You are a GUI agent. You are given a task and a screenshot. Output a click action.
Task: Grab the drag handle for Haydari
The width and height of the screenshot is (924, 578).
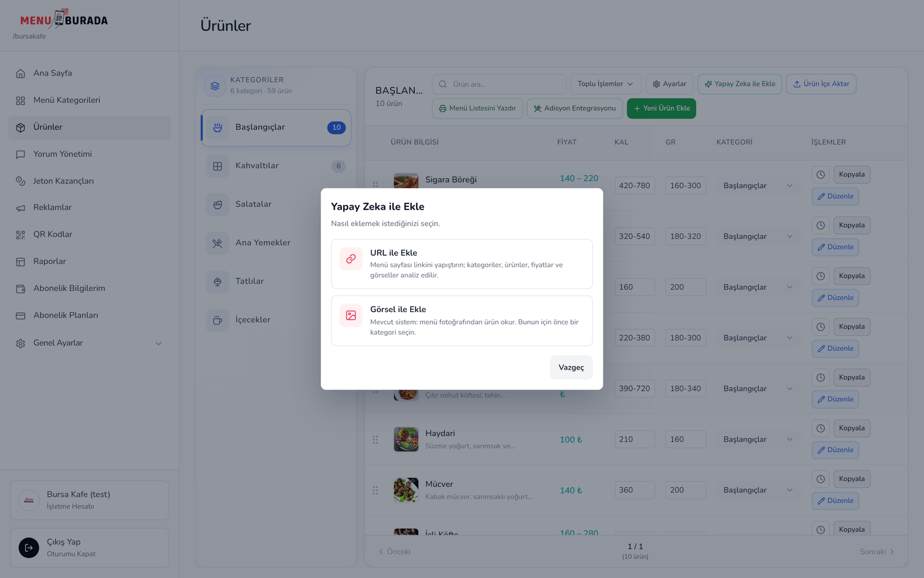pyautogui.click(x=375, y=440)
